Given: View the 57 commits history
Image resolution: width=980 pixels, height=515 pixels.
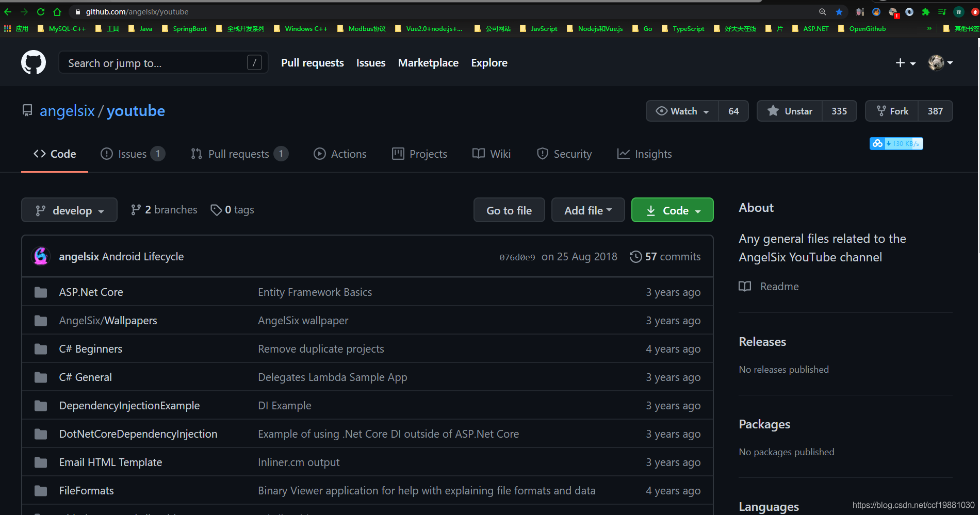Looking at the screenshot, I should coord(665,257).
